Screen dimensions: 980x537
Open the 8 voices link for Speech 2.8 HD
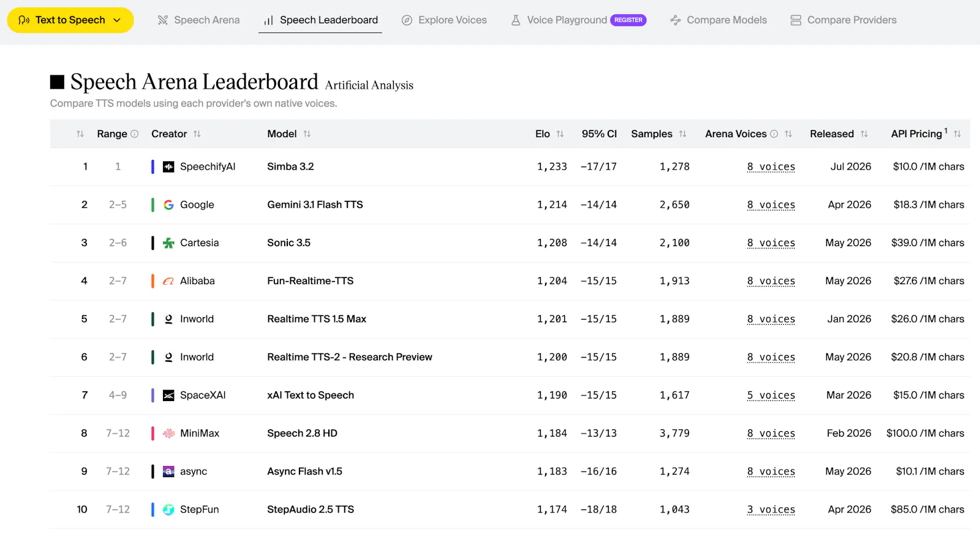pos(771,433)
